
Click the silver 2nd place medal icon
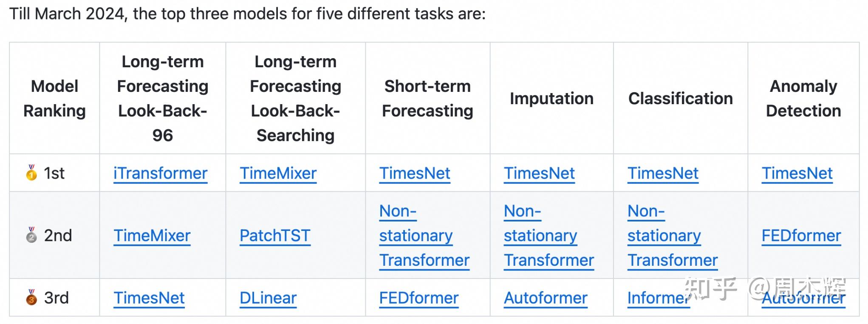coord(31,235)
